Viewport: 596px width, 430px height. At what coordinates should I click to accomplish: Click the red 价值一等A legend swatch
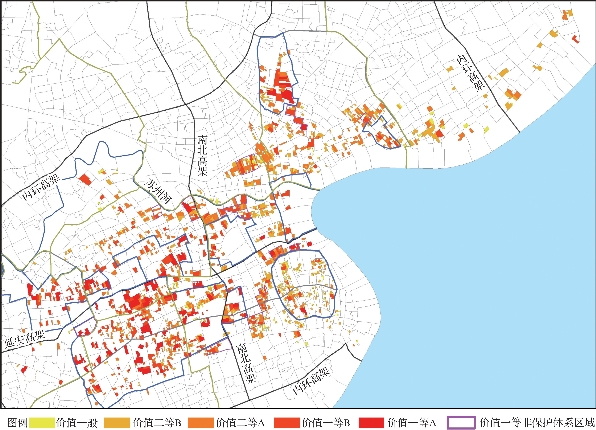(371, 422)
